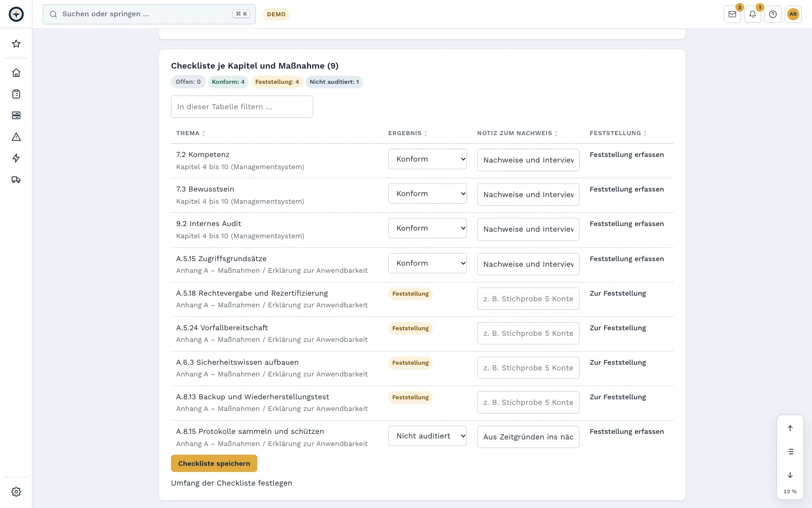The height and width of the screenshot is (508, 812).
Task: Sort table by Ergebnis column
Action: (408, 133)
